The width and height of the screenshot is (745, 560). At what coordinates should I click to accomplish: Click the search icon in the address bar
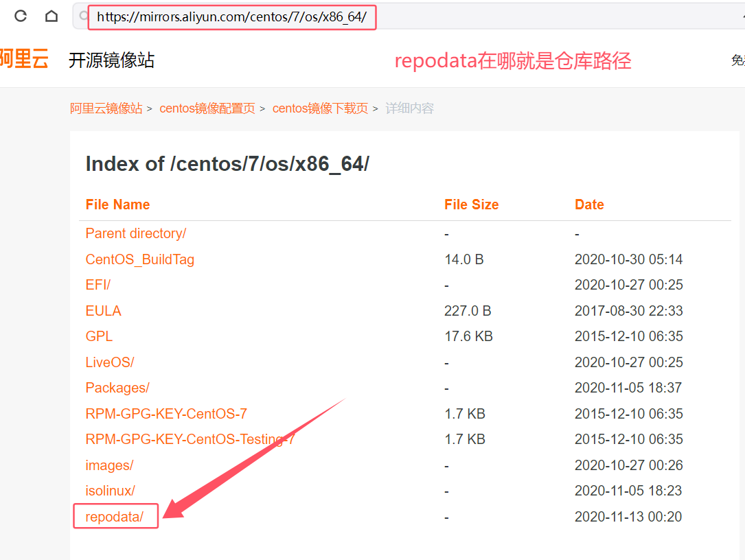tap(84, 16)
